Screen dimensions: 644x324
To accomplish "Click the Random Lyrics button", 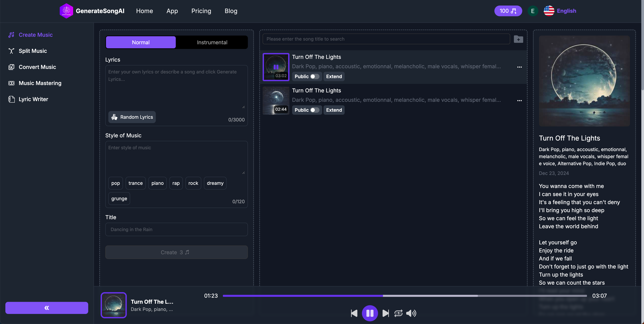I will tap(132, 117).
